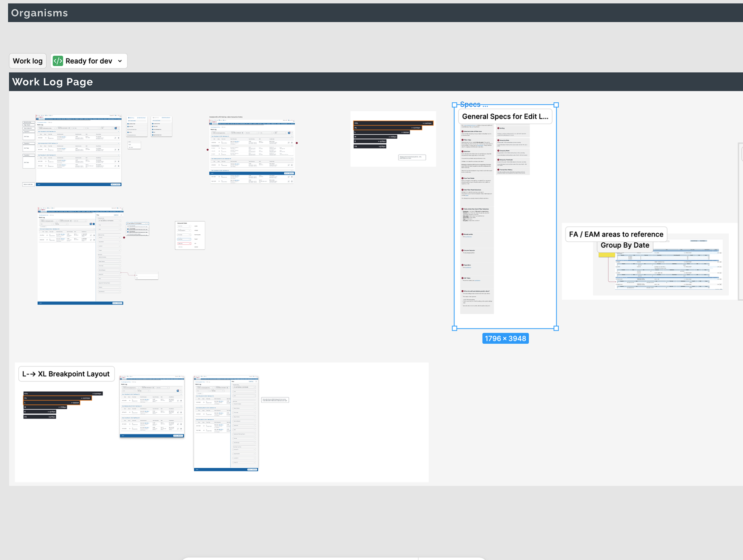Click the top-right selection resize handle
The width and height of the screenshot is (743, 560).
tap(556, 105)
